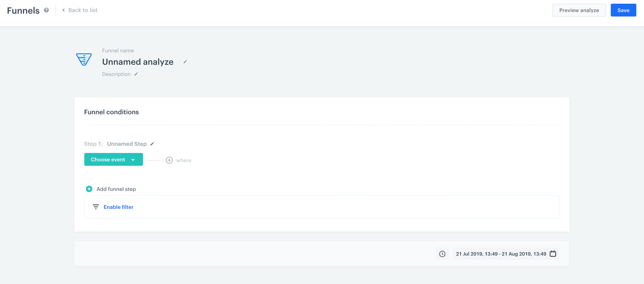Click the Preview analyze button
This screenshot has height=284, width=644.
click(579, 10)
